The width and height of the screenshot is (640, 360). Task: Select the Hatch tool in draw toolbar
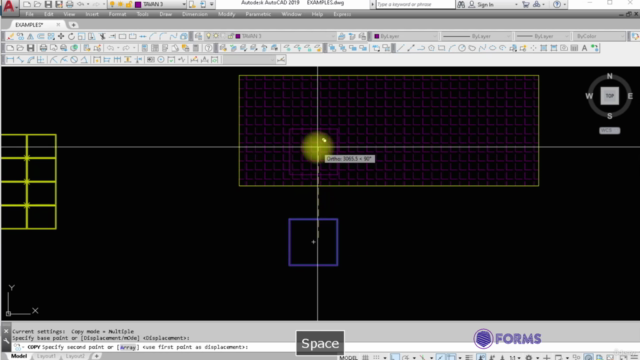point(544,48)
